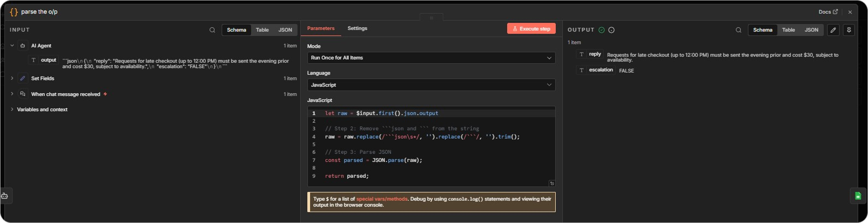Open the Language dropdown
This screenshot has width=868, height=223.
click(431, 85)
